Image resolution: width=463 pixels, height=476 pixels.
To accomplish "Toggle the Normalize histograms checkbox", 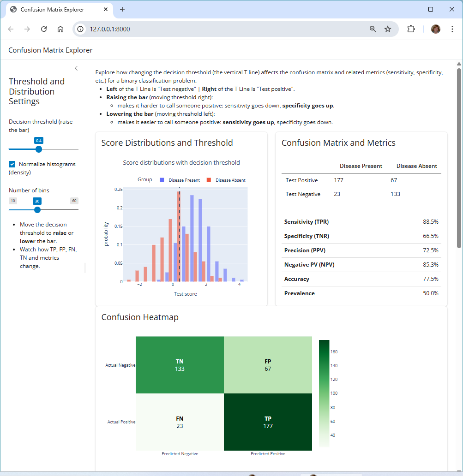I will coord(12,164).
